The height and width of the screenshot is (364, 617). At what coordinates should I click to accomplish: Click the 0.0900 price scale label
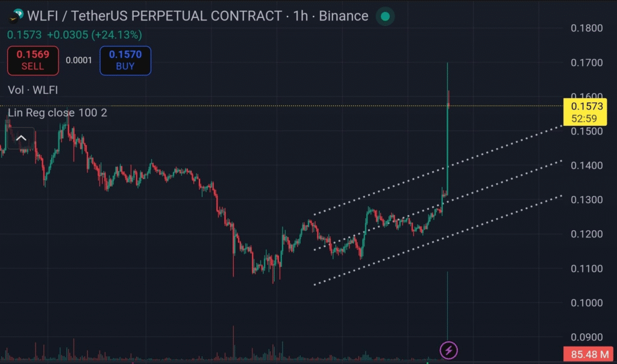pos(586,337)
